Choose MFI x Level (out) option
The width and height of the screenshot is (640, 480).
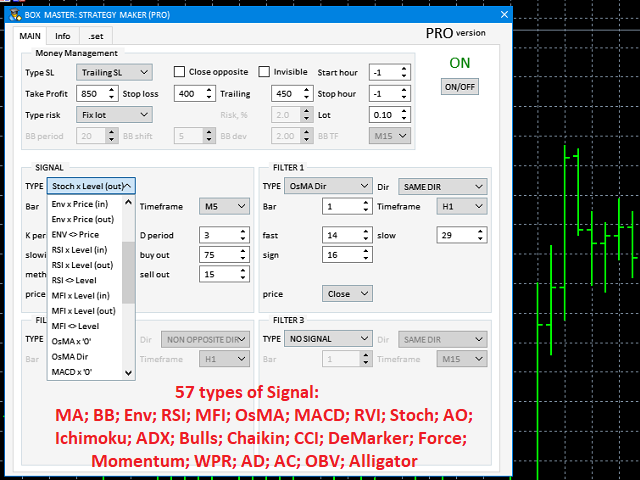point(85,311)
